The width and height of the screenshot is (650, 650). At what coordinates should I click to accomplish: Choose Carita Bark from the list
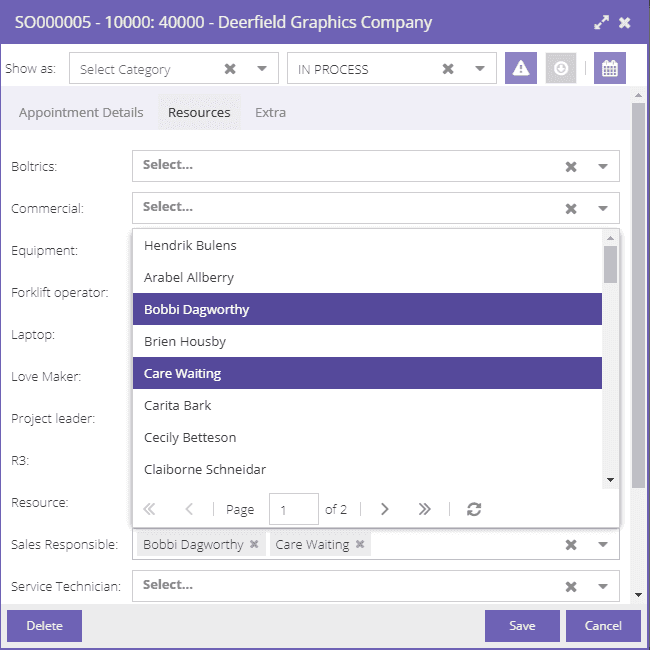[x=367, y=405]
